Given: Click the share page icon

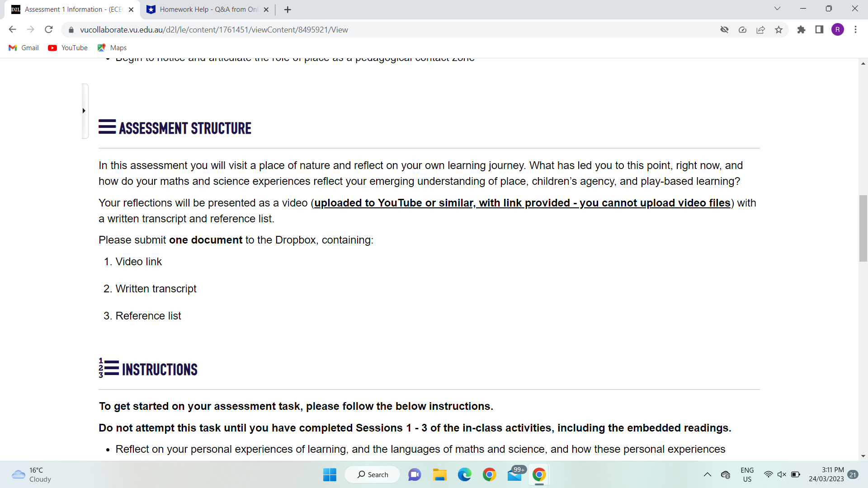Looking at the screenshot, I should pyautogui.click(x=760, y=30).
